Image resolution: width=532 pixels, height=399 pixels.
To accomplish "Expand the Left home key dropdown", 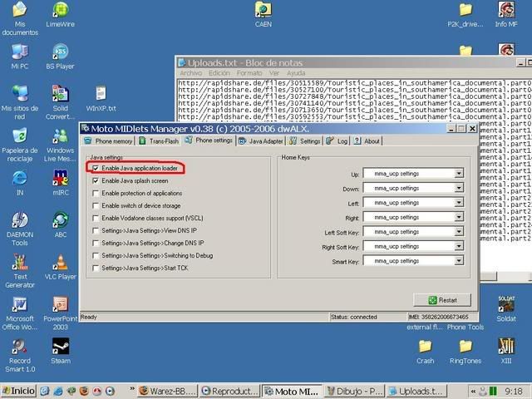I will click(459, 203).
